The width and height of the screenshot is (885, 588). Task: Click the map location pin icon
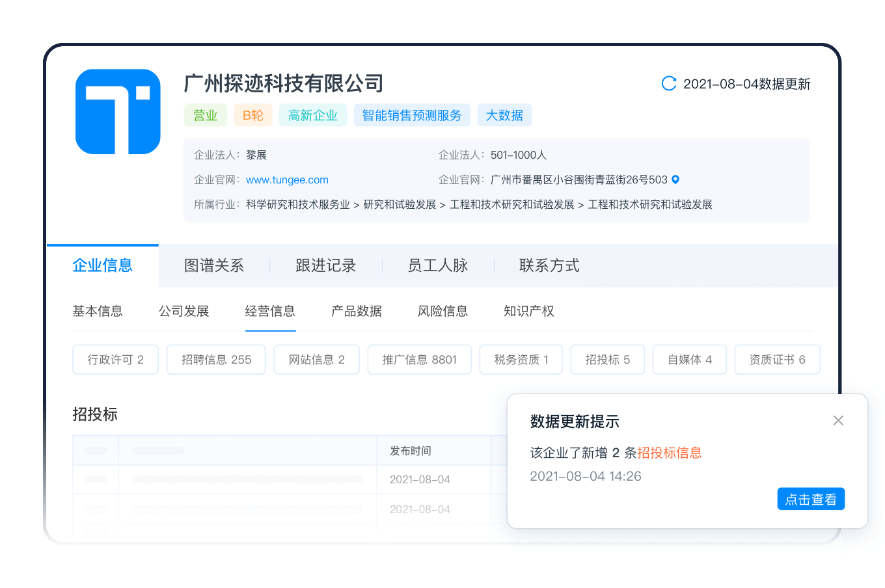click(675, 180)
